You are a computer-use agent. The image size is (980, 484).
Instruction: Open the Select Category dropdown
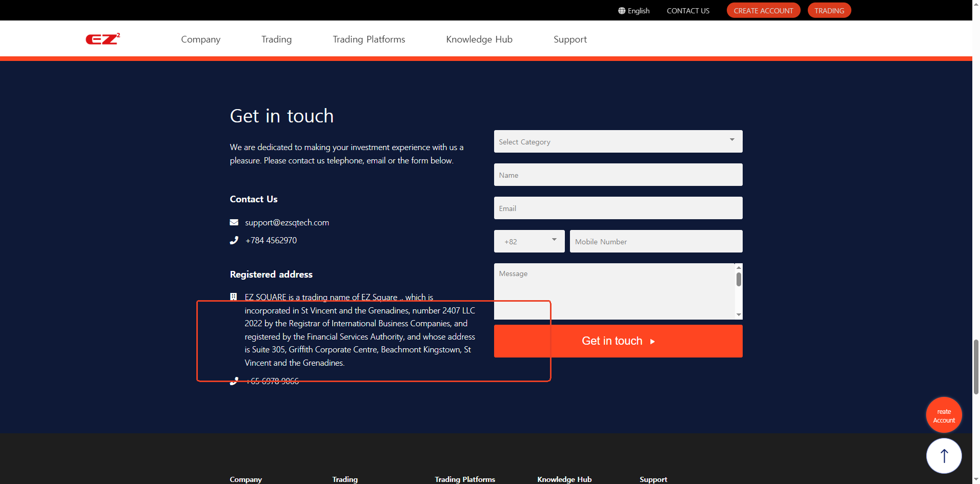[618, 141]
